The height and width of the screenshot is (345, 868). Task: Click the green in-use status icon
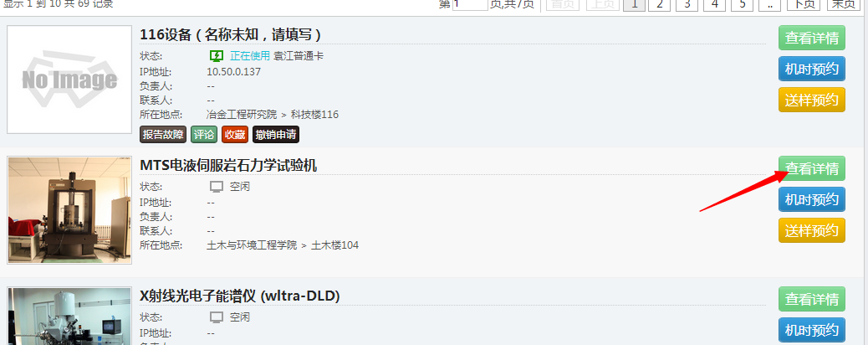(217, 56)
